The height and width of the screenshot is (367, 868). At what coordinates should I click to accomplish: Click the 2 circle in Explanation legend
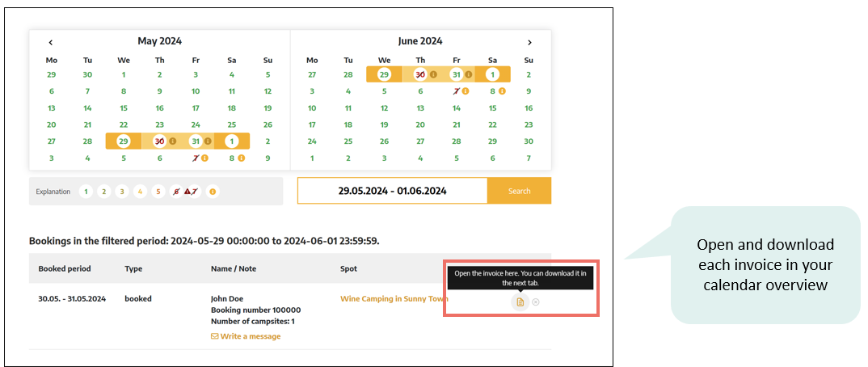103,192
